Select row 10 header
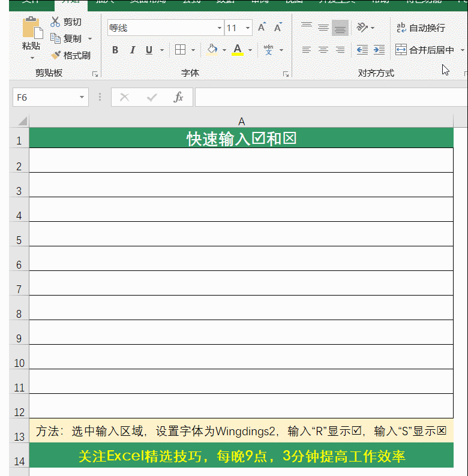The width and height of the screenshot is (468, 476). 19,357
